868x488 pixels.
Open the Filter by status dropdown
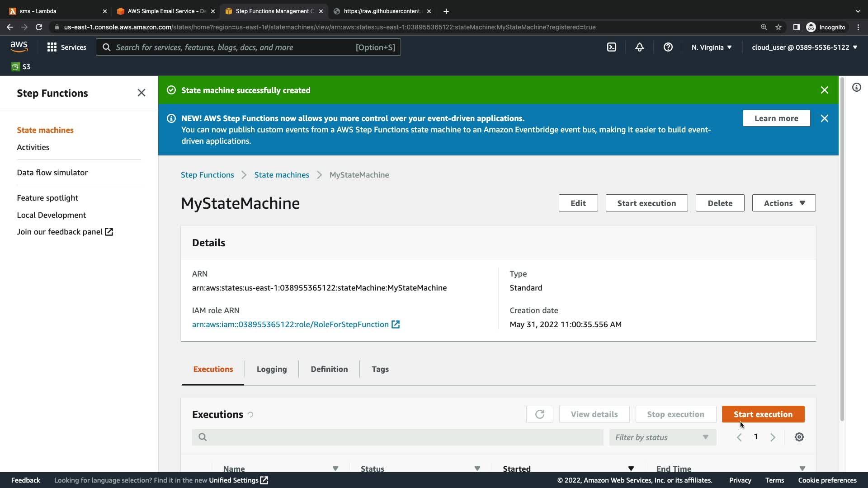[662, 437]
